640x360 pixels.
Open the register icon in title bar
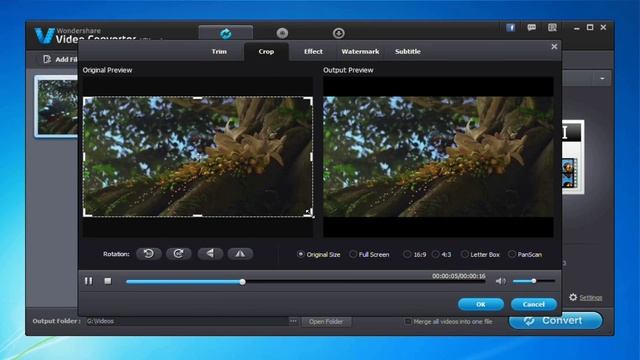(x=552, y=27)
